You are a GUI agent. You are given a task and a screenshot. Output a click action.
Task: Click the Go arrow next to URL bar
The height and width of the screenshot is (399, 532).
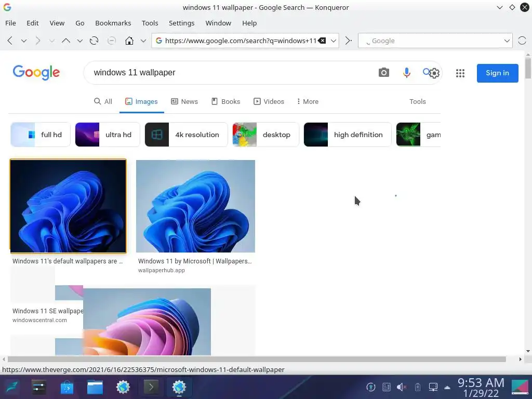[348, 41]
